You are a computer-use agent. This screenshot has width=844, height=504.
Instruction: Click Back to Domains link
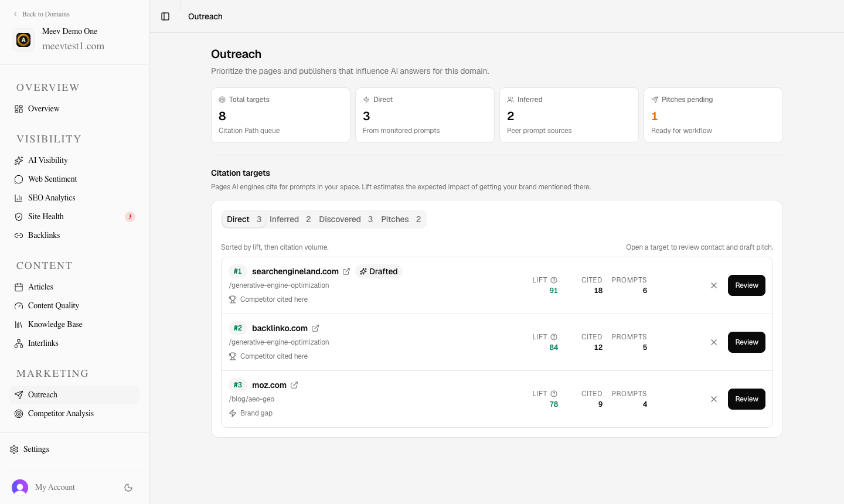[x=41, y=14]
